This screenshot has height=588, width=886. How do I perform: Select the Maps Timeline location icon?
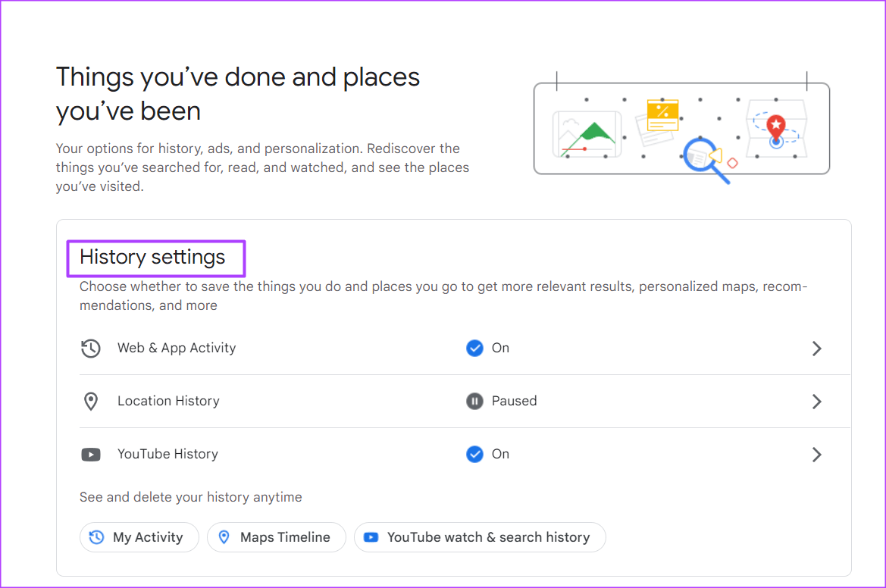tap(224, 536)
